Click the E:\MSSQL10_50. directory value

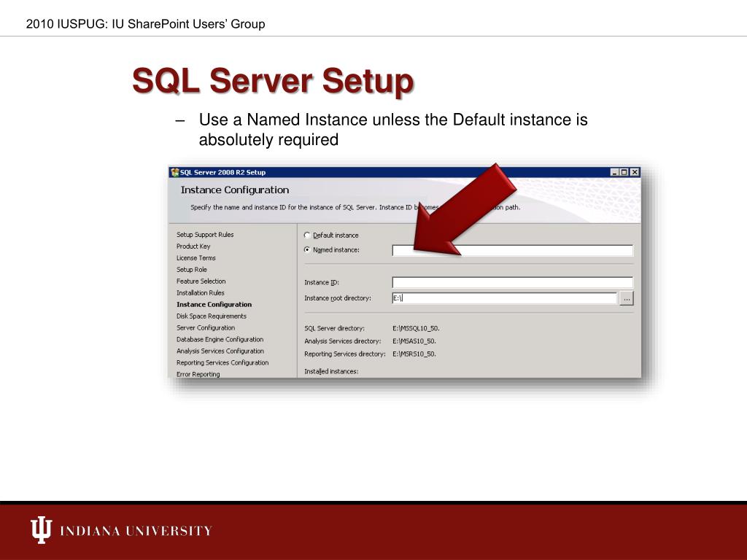click(x=416, y=329)
